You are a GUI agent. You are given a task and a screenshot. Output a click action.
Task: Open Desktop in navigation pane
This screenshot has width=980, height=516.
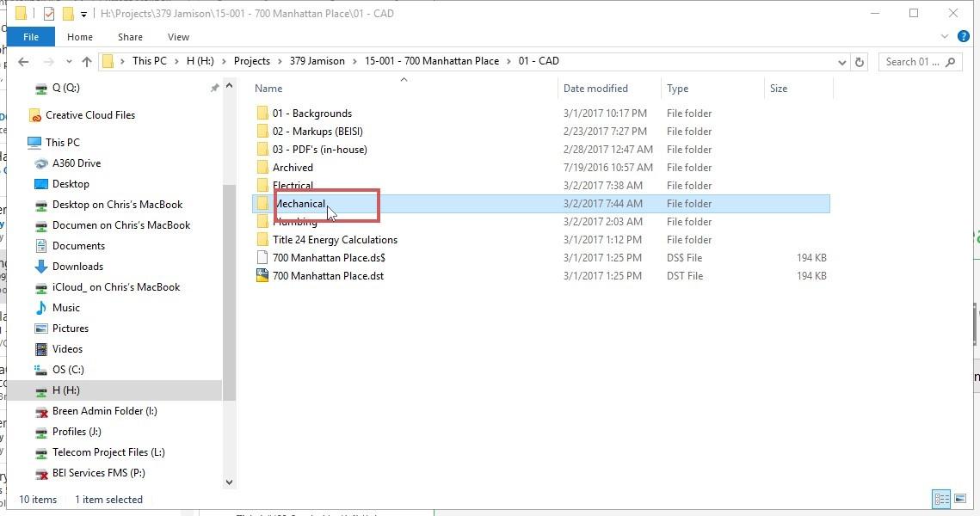(71, 184)
